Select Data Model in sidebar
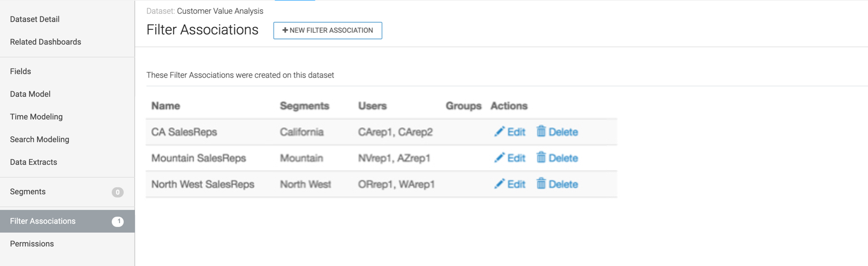 pos(30,94)
